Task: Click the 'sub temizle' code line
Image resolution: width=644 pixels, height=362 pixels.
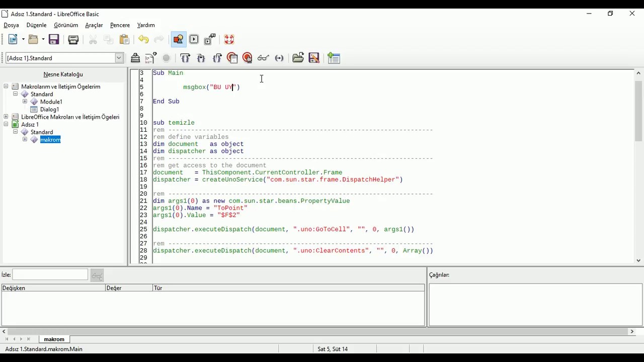Action: pyautogui.click(x=174, y=123)
